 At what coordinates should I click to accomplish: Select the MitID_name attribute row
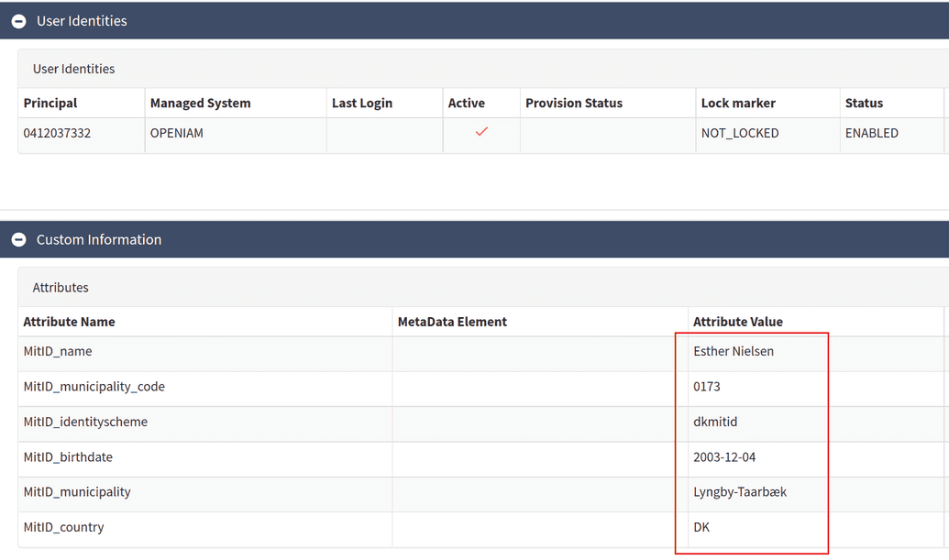click(x=58, y=352)
